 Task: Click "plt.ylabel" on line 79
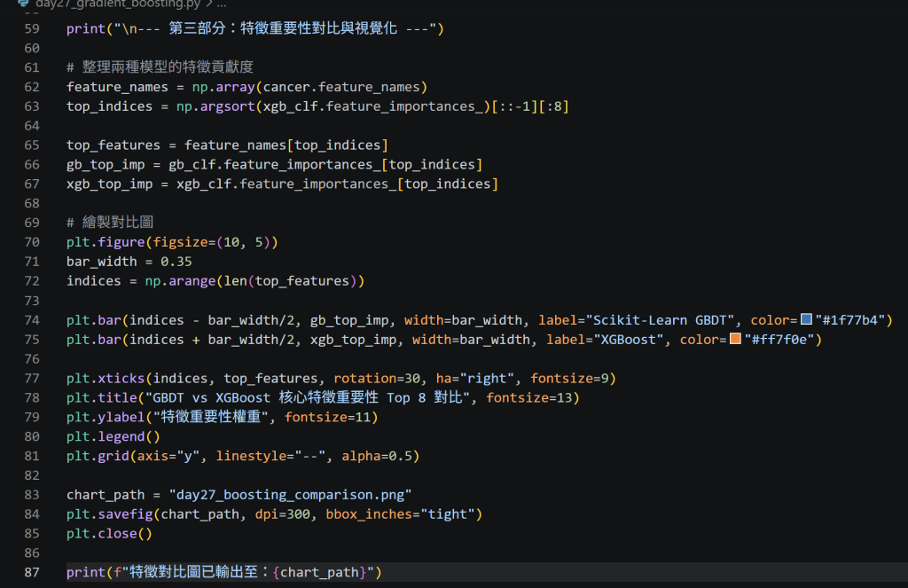[106, 417]
